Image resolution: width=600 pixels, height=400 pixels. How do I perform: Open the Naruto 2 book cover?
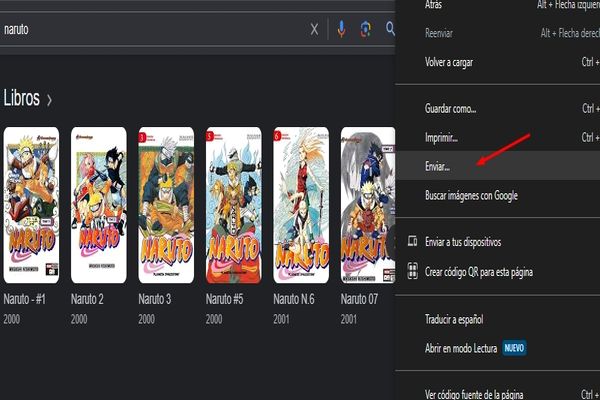99,205
